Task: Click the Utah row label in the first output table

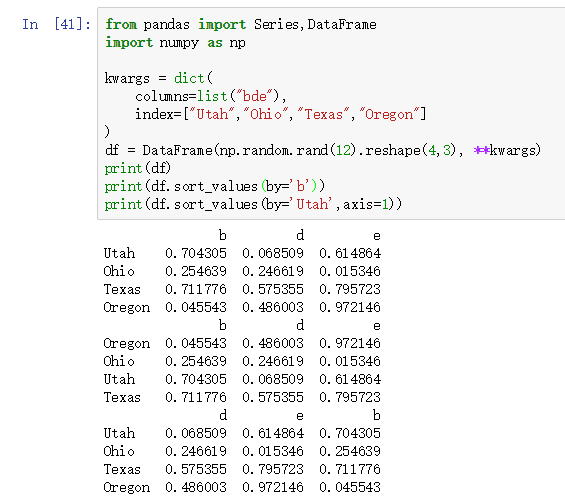Action: pos(119,253)
